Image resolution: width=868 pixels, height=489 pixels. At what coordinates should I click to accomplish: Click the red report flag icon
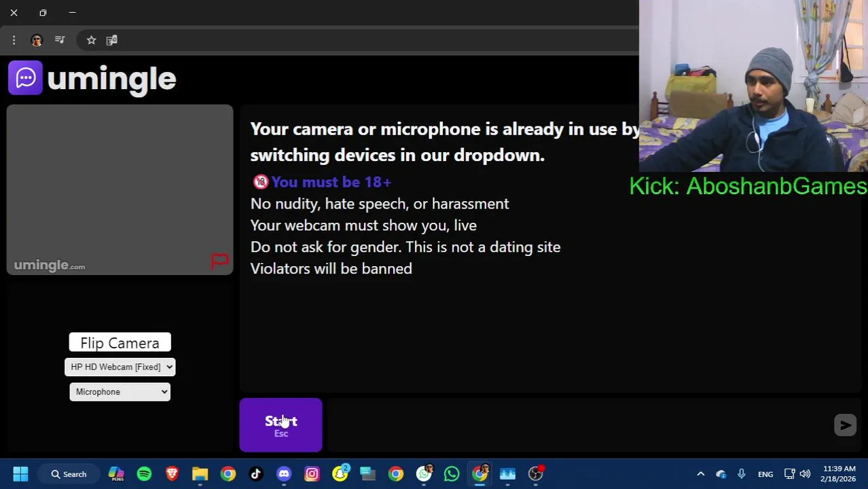click(x=219, y=261)
